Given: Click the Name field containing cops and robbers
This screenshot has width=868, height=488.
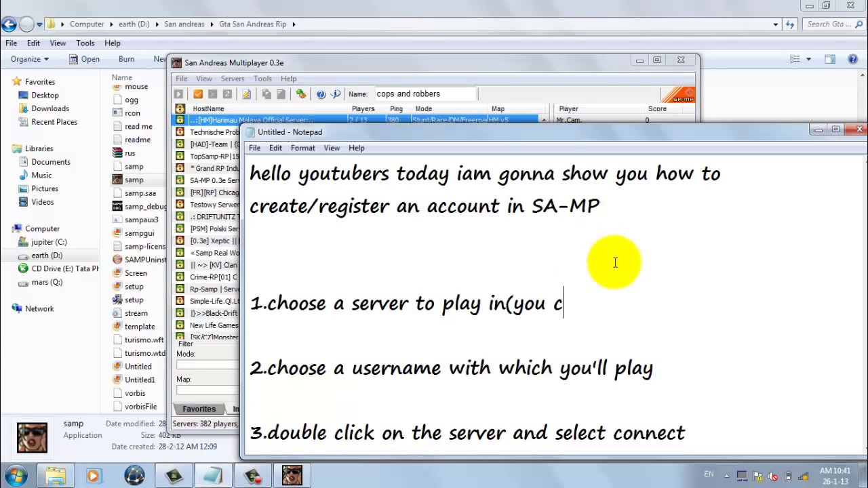Looking at the screenshot, I should coord(425,94).
